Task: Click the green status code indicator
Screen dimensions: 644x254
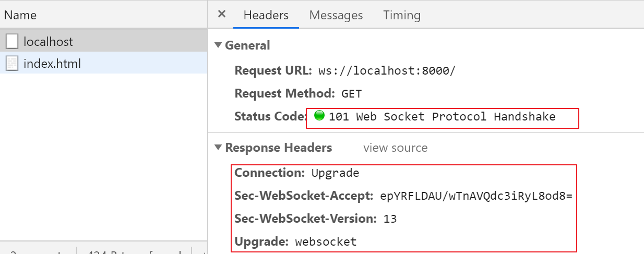Action: (319, 116)
